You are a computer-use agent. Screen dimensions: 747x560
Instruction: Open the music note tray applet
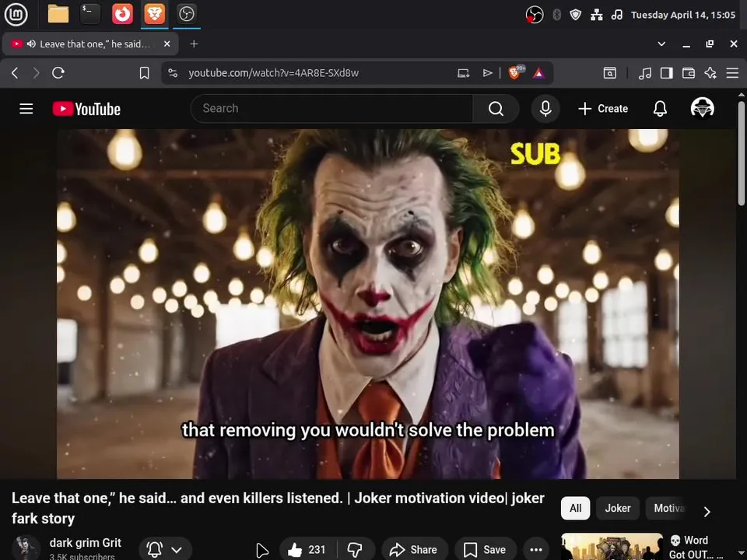click(617, 15)
